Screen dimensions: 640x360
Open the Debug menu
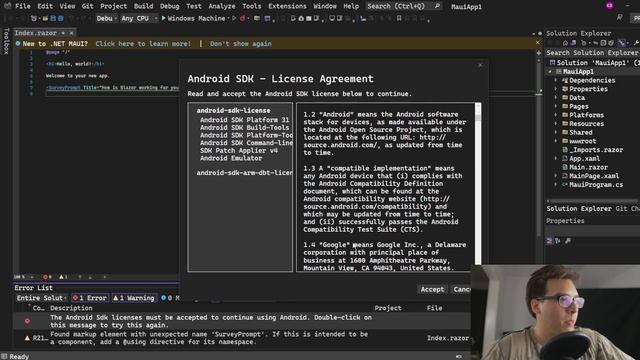click(x=169, y=6)
